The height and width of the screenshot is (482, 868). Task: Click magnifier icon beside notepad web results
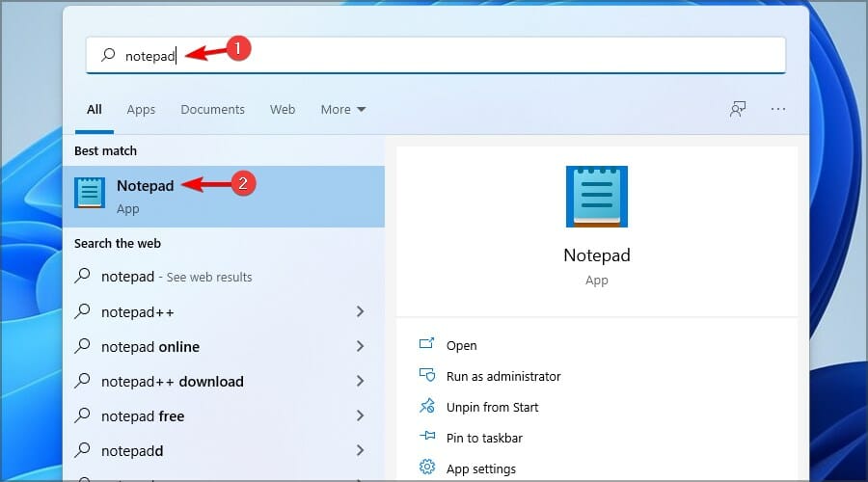[82, 276]
